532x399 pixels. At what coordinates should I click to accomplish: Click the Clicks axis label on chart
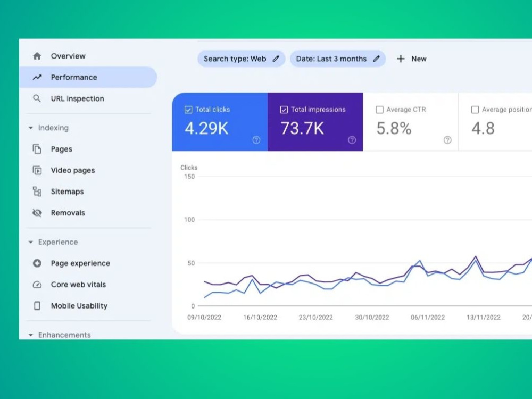pos(189,168)
